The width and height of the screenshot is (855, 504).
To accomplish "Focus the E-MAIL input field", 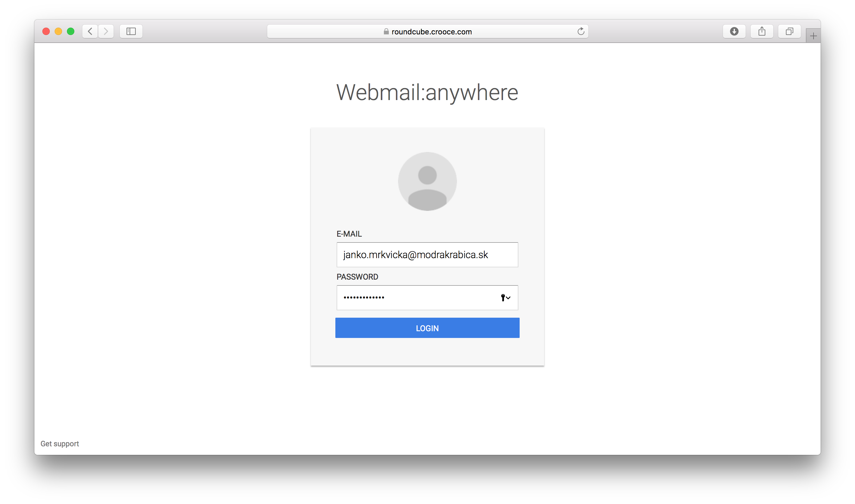I will [427, 255].
